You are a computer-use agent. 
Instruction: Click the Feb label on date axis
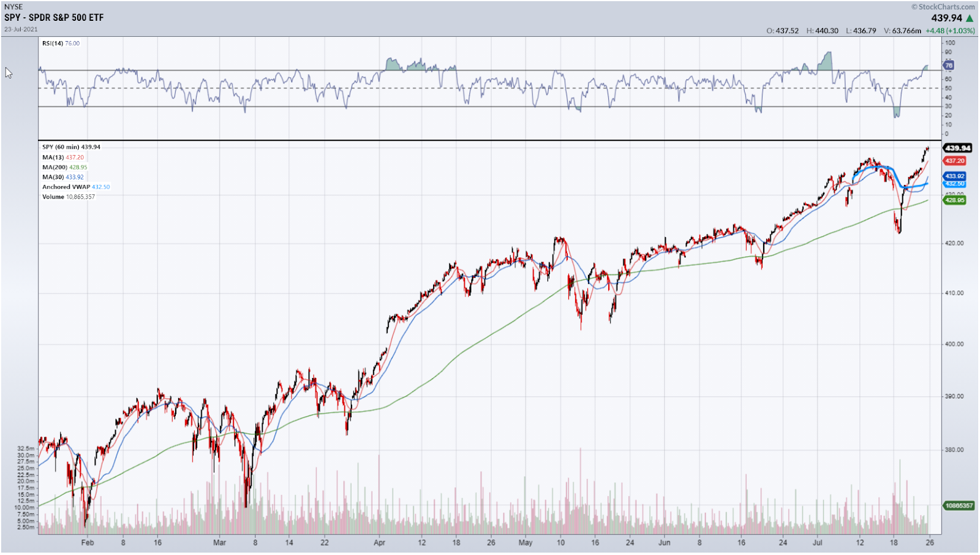pyautogui.click(x=88, y=543)
